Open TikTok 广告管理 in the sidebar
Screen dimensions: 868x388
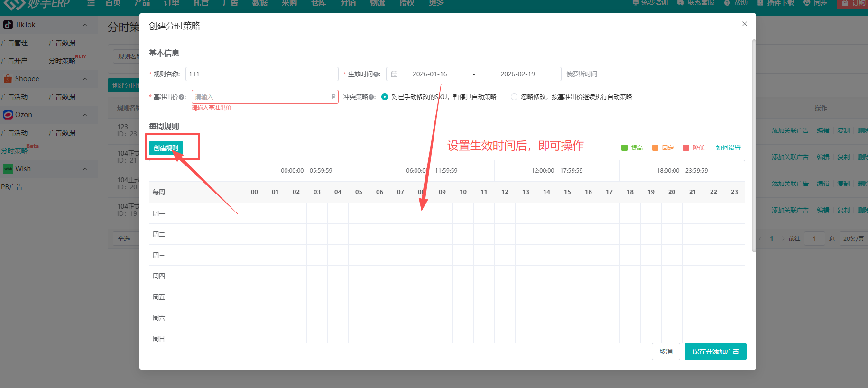14,43
